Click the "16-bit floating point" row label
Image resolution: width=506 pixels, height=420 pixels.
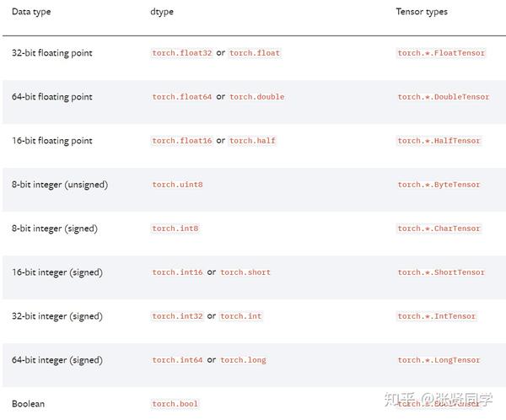[52, 141]
